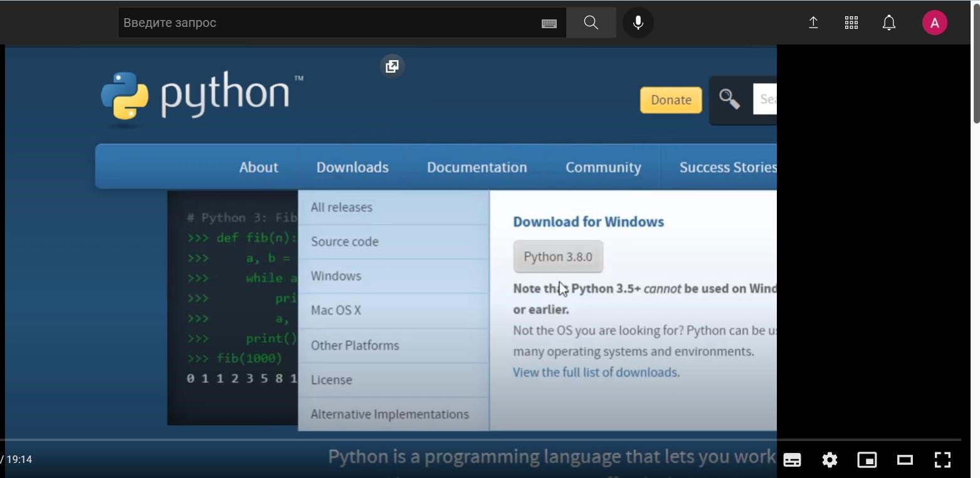Click the 19:14 video duration text

click(19, 459)
